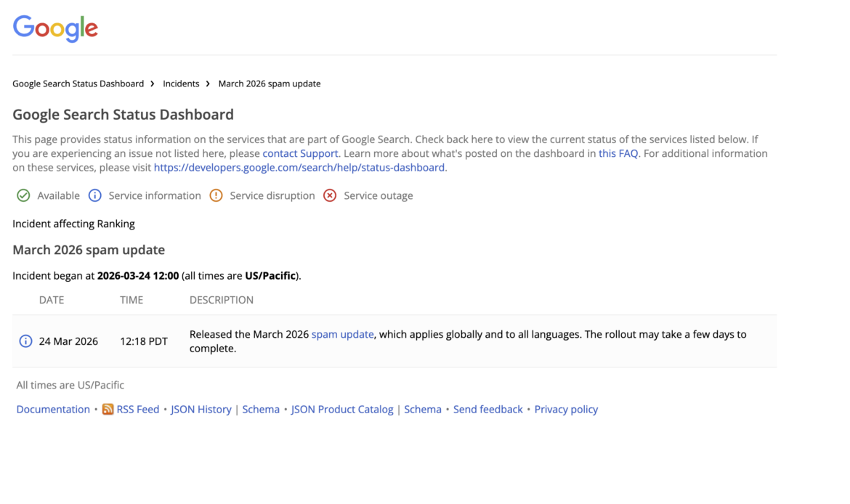The width and height of the screenshot is (850, 504).
Task: Click the Send feedback link
Action: pyautogui.click(x=487, y=410)
